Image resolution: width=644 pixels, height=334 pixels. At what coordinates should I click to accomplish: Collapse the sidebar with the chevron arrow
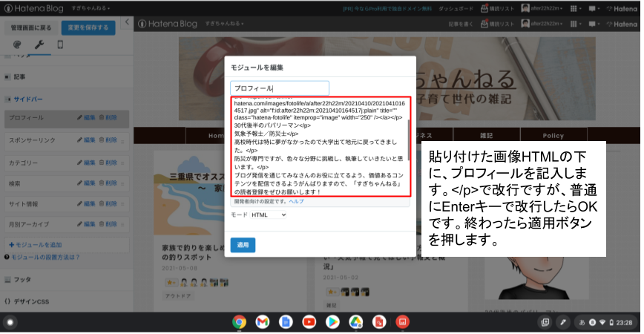pos(127,22)
